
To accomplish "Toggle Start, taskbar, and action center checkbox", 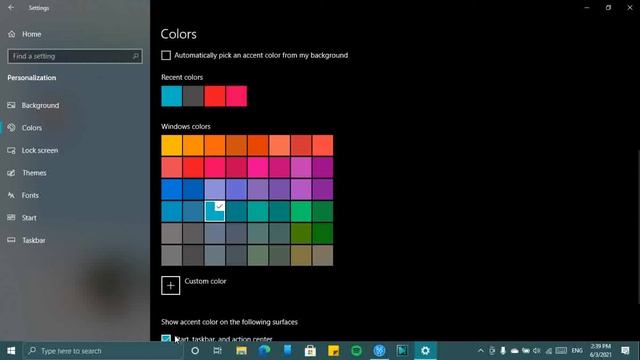I will point(166,338).
